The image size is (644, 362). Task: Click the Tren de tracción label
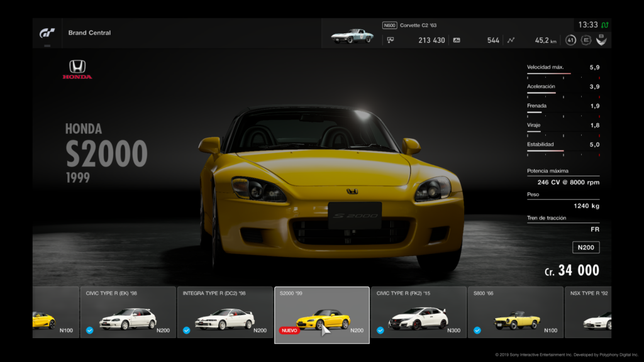pos(547,218)
